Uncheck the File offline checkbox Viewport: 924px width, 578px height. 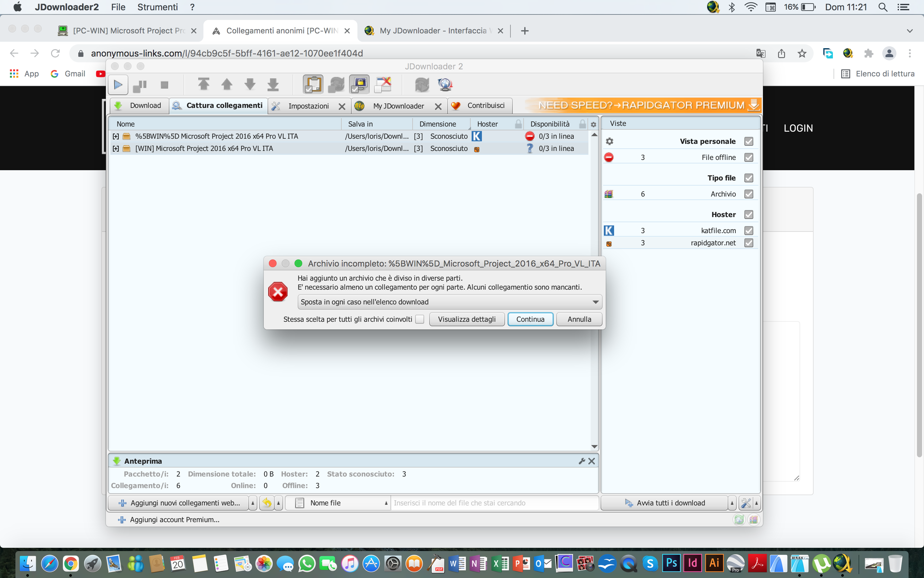749,157
